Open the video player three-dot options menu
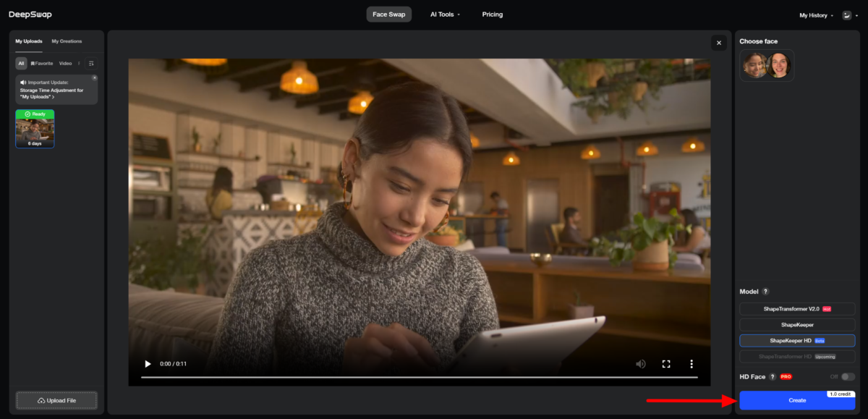The width and height of the screenshot is (868, 419). pos(692,363)
